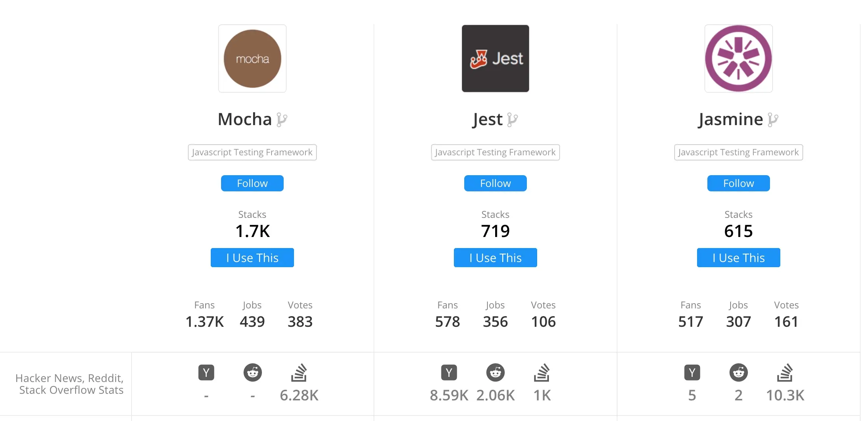
Task: Click the fork icon next to Jest
Action: (x=512, y=120)
